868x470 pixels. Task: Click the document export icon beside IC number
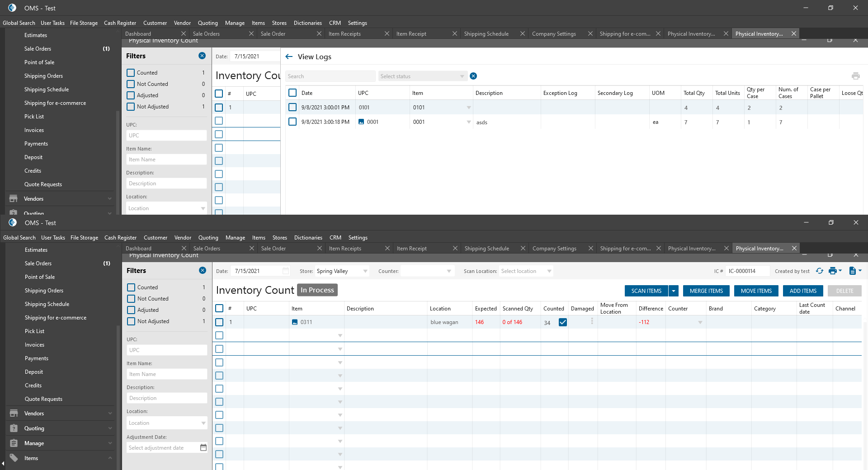pyautogui.click(x=852, y=271)
